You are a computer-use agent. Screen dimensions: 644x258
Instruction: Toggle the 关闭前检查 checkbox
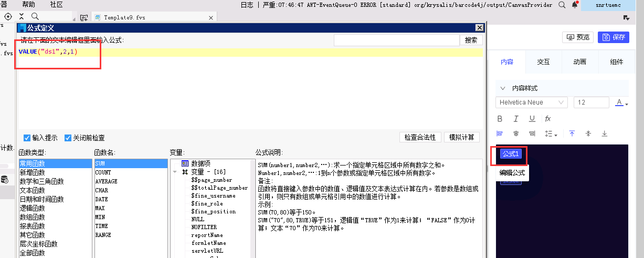tap(68, 138)
